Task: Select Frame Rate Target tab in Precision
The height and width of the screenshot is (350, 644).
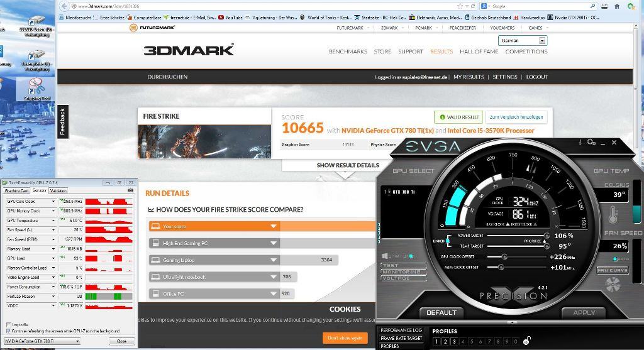Action: 401,338
